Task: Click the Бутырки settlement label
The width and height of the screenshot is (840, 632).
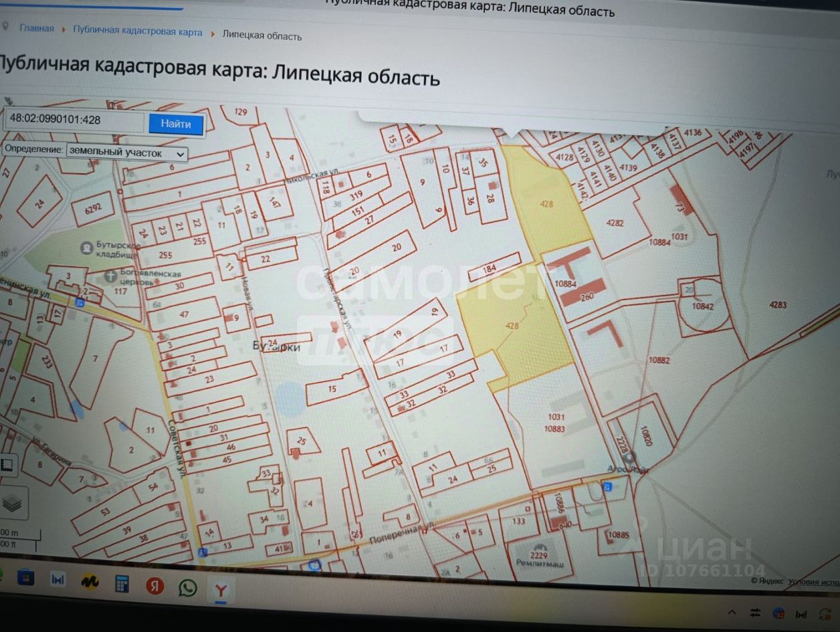Action: [x=277, y=347]
